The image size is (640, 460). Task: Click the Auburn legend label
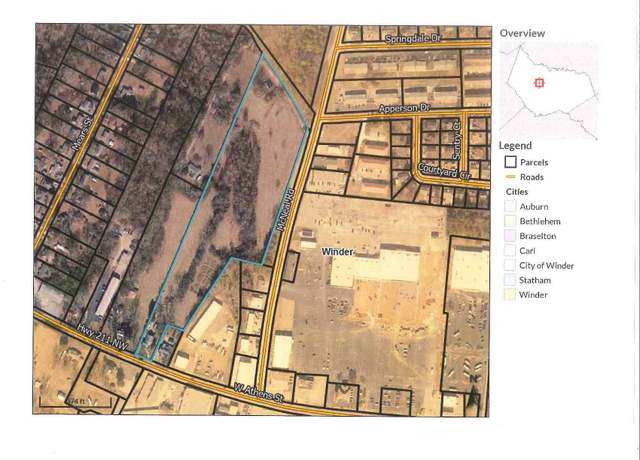coord(534,207)
